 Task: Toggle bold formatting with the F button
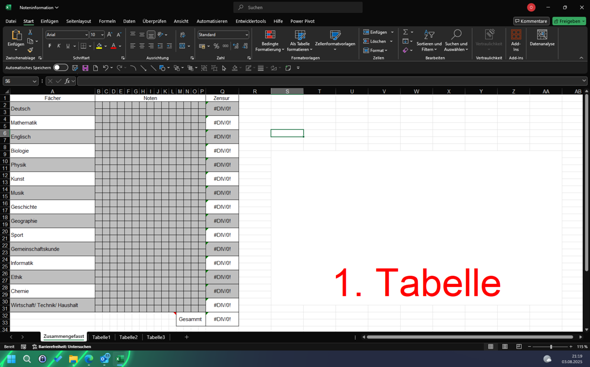pos(50,46)
